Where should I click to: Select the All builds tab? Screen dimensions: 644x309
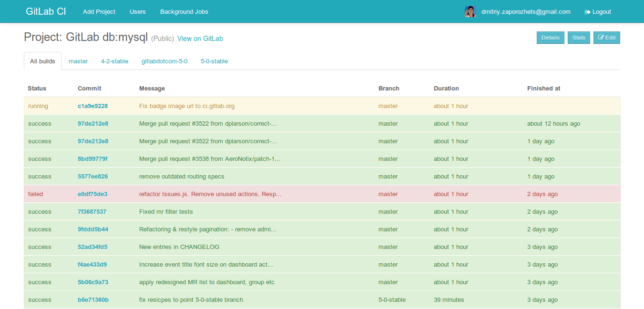[x=42, y=61]
